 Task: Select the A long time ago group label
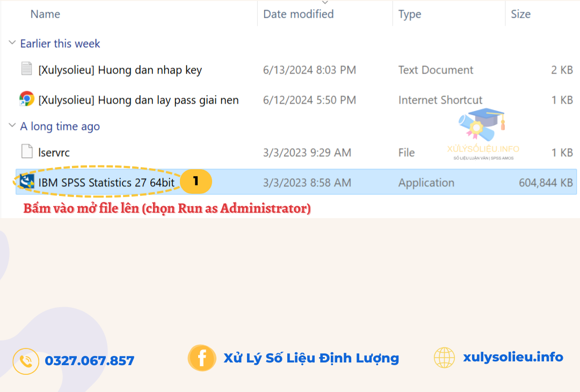60,127
